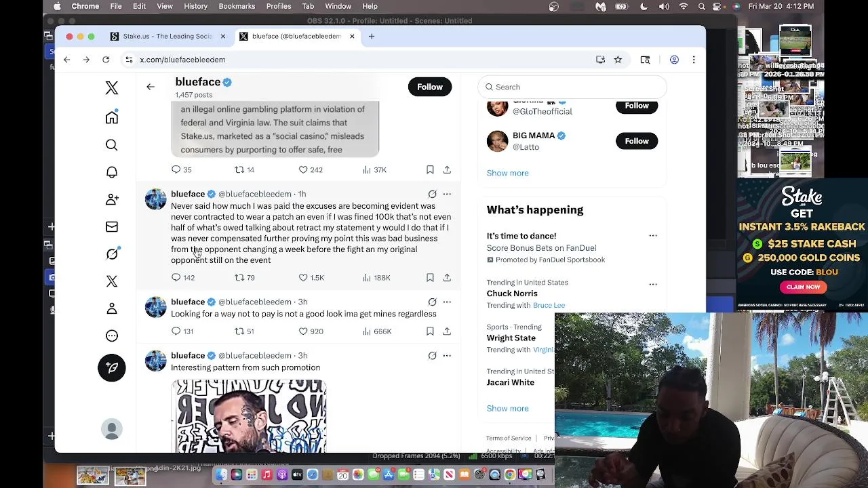Click the address bar URL x.com/bluefacebleedem
The width and height of the screenshot is (868, 488).
(182, 60)
